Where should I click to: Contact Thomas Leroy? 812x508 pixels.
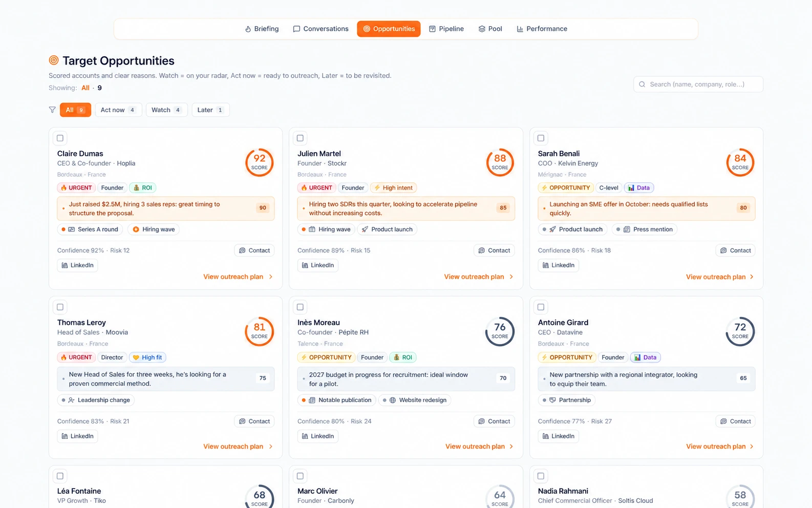[x=254, y=421]
